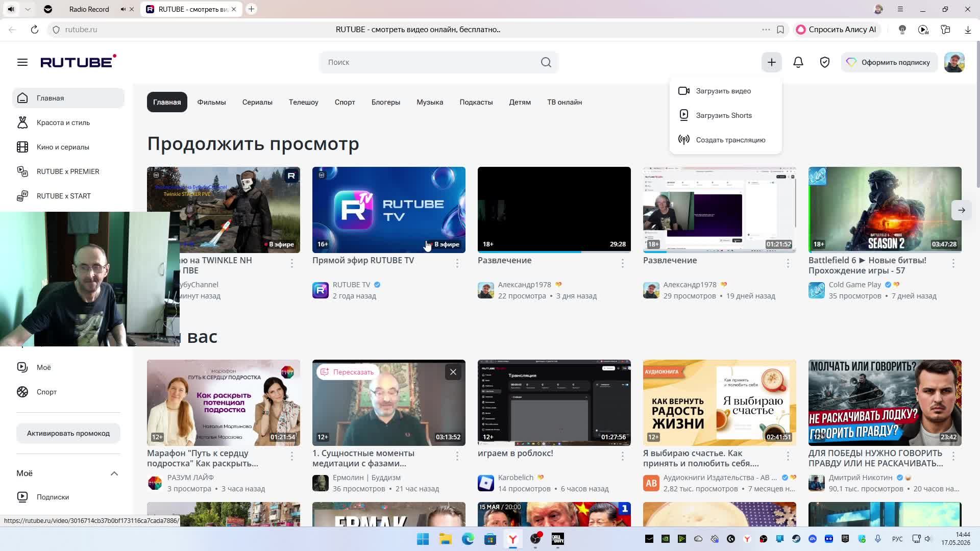
Task: Open browser downloads icon
Action: point(968,30)
